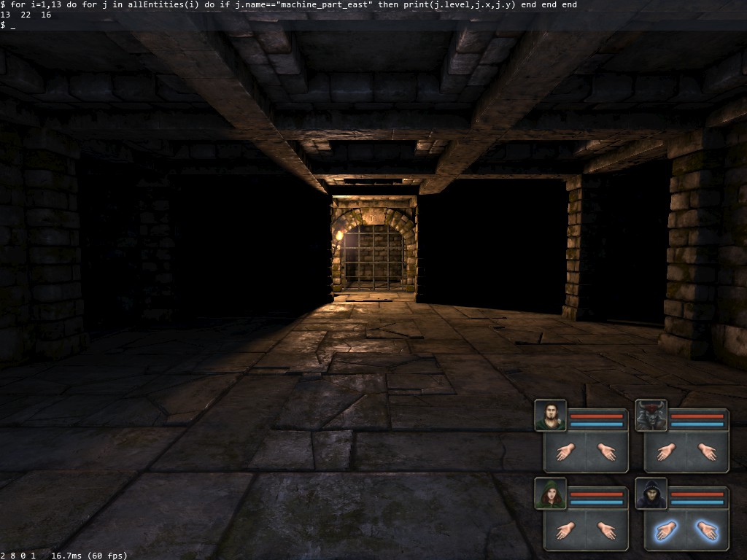
Task: Use the minotaur's left hand slot
Action: coord(665,452)
